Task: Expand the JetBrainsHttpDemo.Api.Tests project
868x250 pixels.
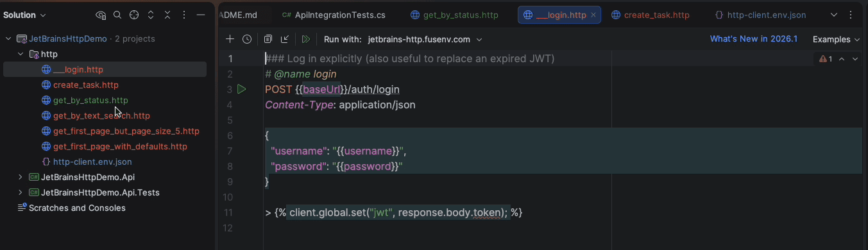Action: (x=21, y=192)
